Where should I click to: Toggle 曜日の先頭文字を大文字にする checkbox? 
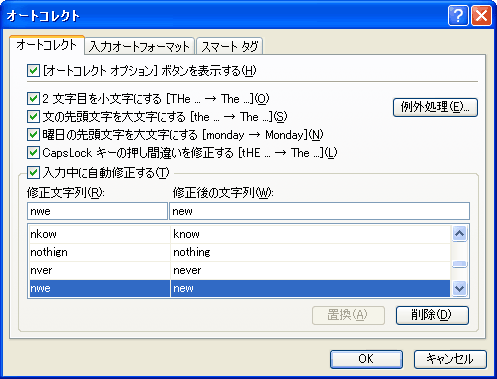(33, 135)
